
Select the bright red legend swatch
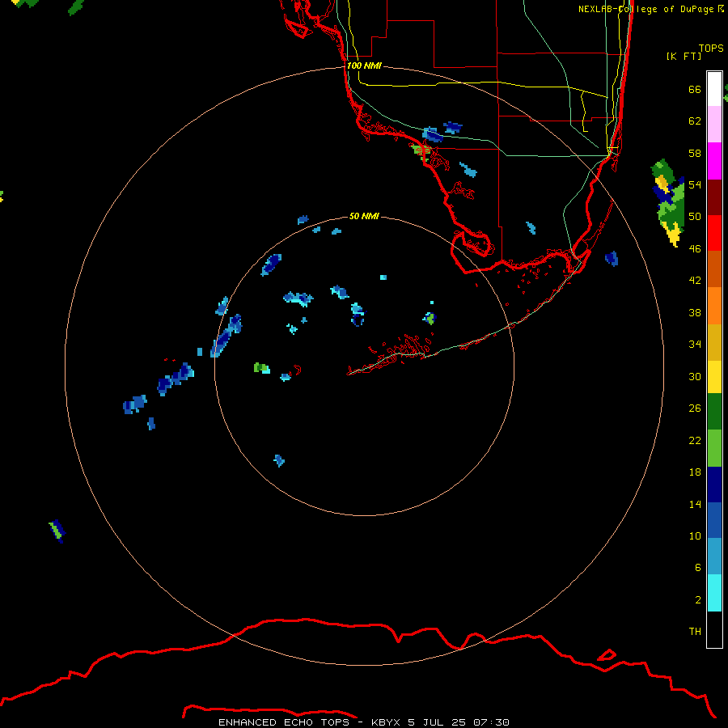tap(714, 233)
